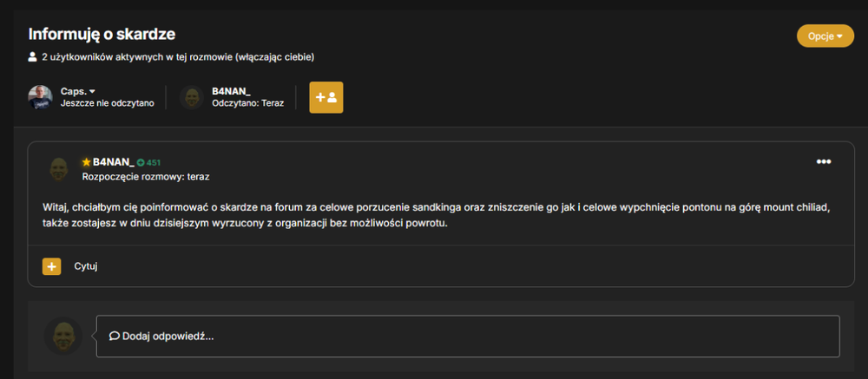This screenshot has width=868, height=379.
Task: Focus the Dodaj odpowiedź reply field
Action: click(468, 337)
